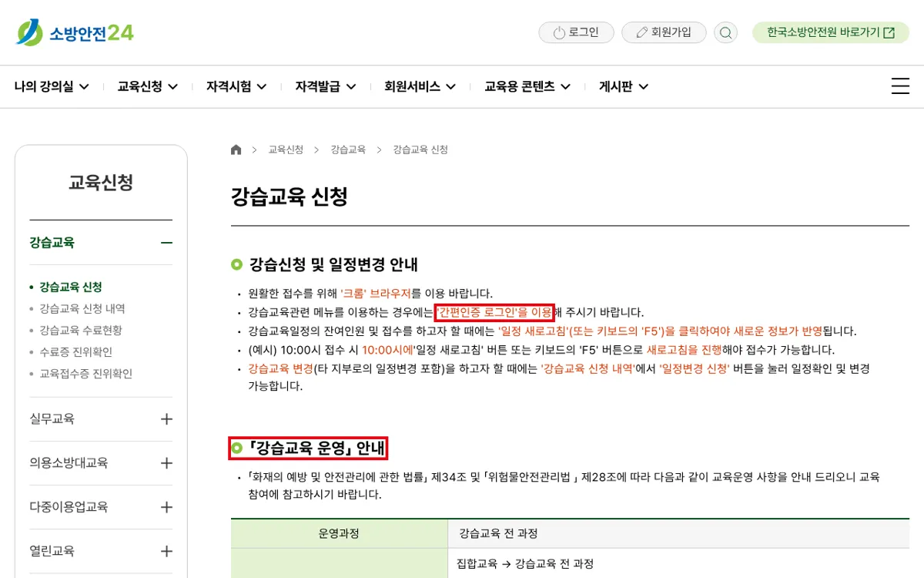The image size is (924, 578).
Task: Select 강습교육 신청 내역 in sidebar
Action: [x=82, y=308]
